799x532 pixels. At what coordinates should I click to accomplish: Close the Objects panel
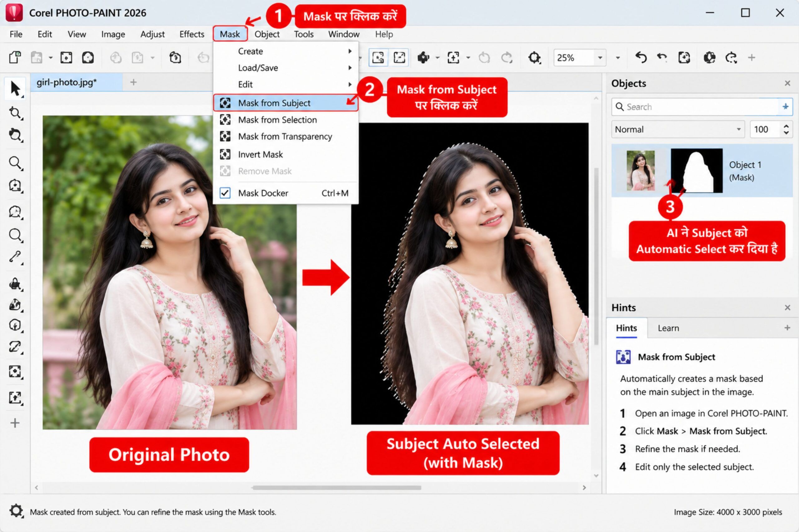787,83
